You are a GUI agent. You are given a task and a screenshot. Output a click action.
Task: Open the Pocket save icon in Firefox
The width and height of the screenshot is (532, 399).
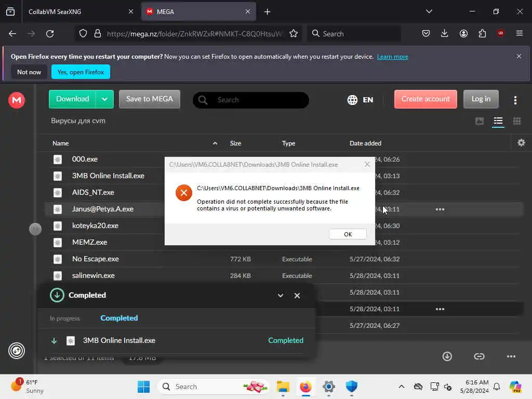(426, 33)
